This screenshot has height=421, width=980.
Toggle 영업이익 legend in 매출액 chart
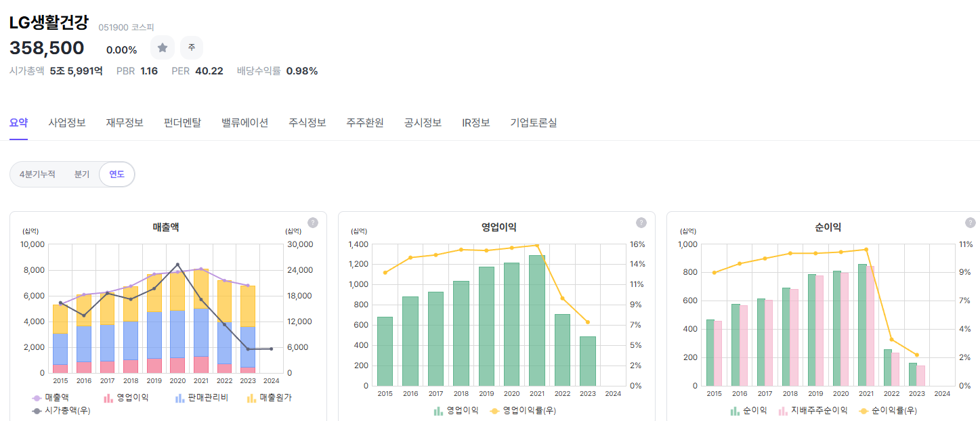click(126, 398)
